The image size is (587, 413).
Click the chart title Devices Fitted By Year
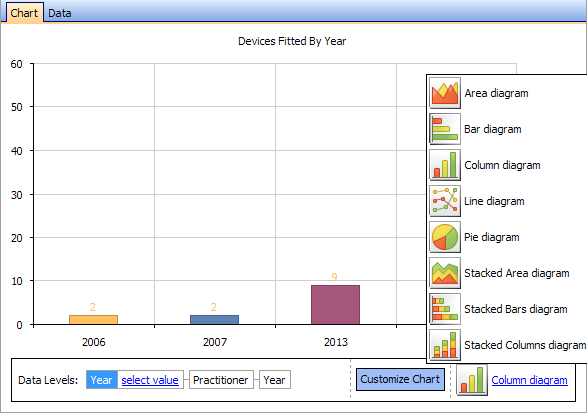[x=292, y=41]
